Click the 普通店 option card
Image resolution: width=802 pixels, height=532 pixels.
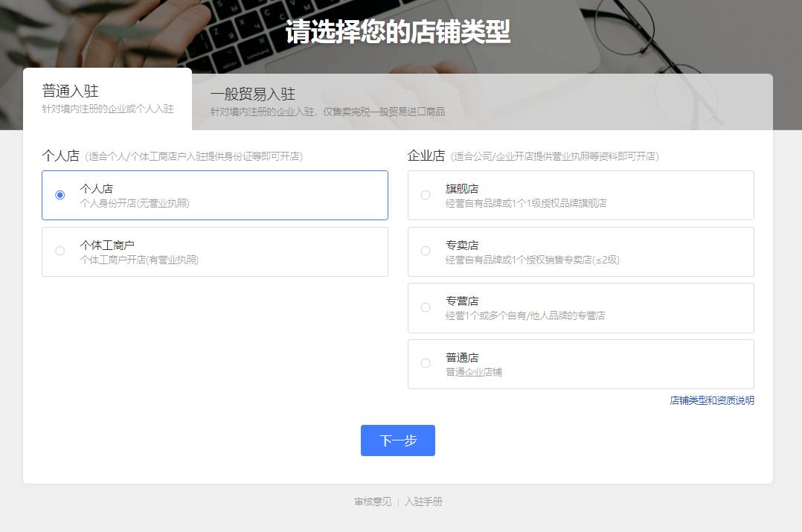580,363
